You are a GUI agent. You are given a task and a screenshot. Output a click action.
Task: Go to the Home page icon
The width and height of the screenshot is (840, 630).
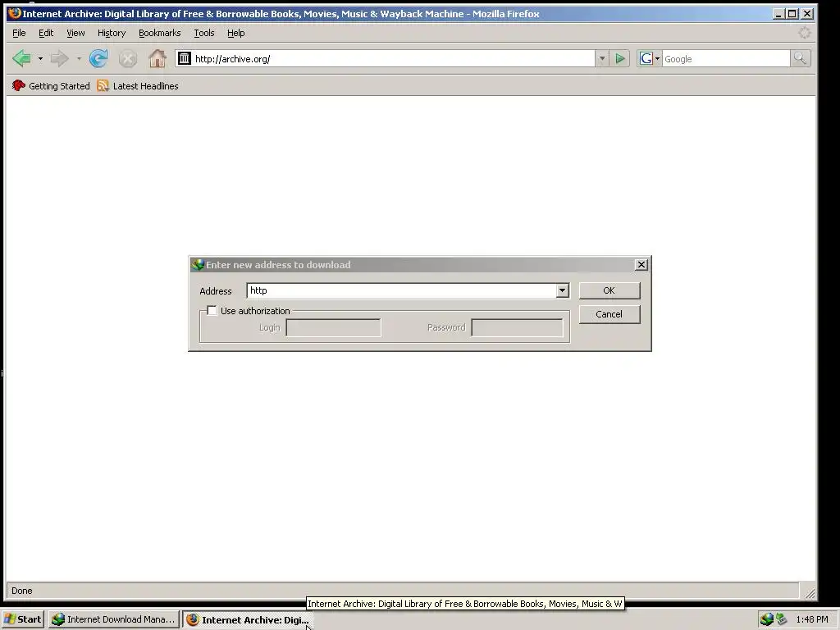point(157,58)
